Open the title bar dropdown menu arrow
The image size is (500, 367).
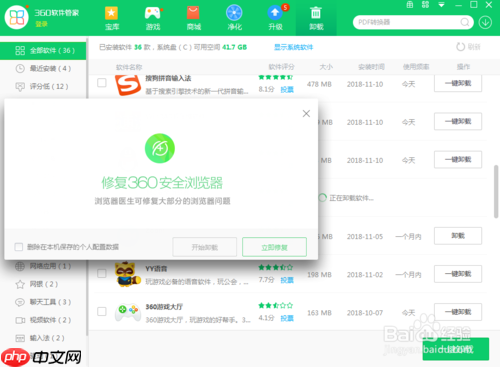(x=441, y=5)
